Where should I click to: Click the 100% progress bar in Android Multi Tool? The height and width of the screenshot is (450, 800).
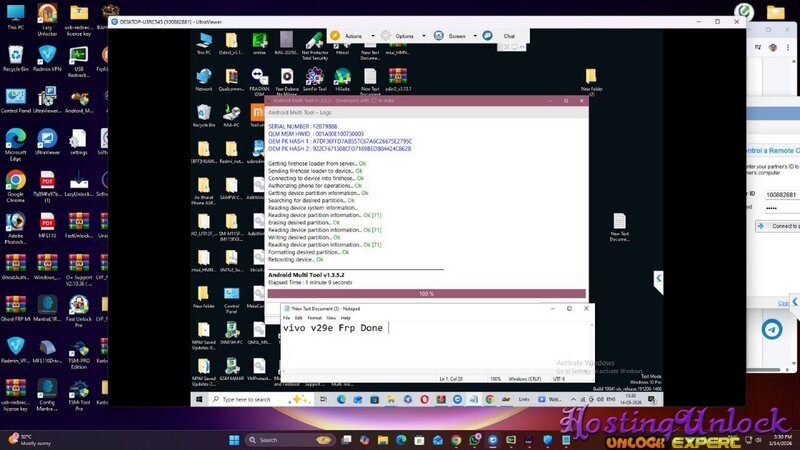coord(426,294)
